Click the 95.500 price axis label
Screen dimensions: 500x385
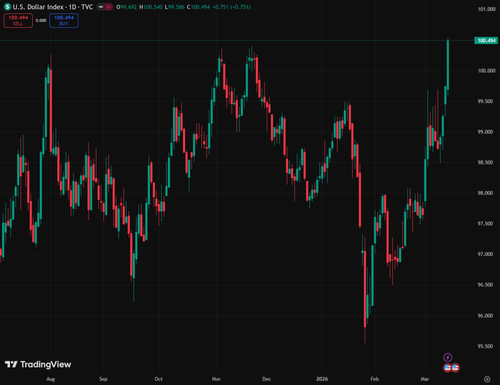coord(485,346)
